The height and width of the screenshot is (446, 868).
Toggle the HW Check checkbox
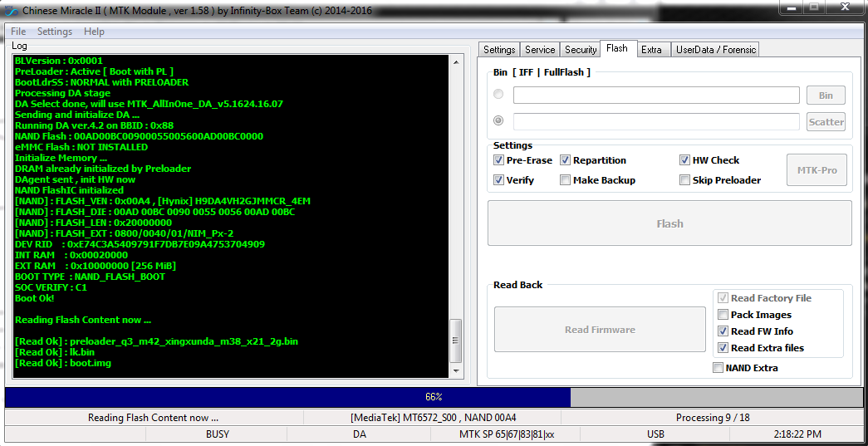[684, 160]
